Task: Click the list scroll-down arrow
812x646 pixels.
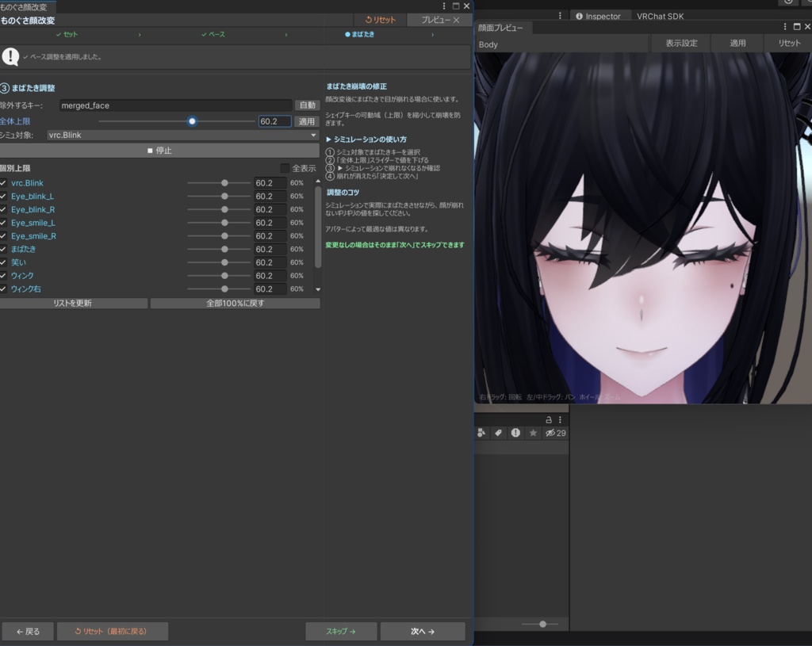Action: pos(318,289)
